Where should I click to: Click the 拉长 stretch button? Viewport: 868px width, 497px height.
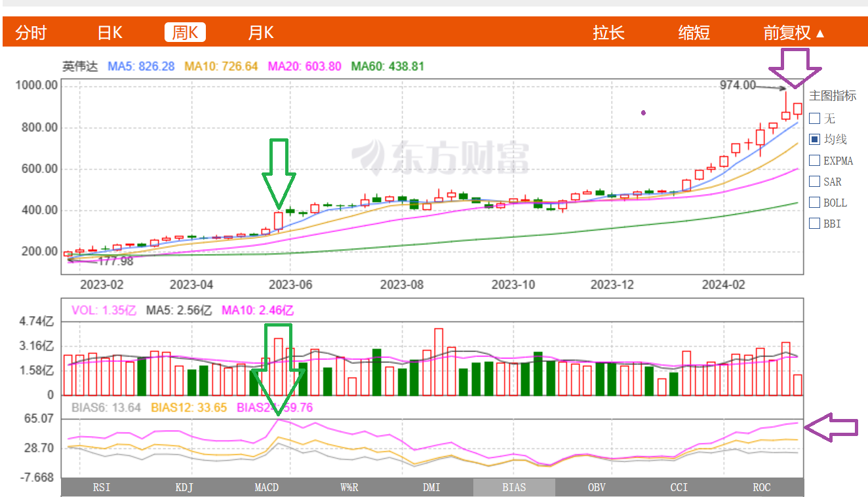609,33
